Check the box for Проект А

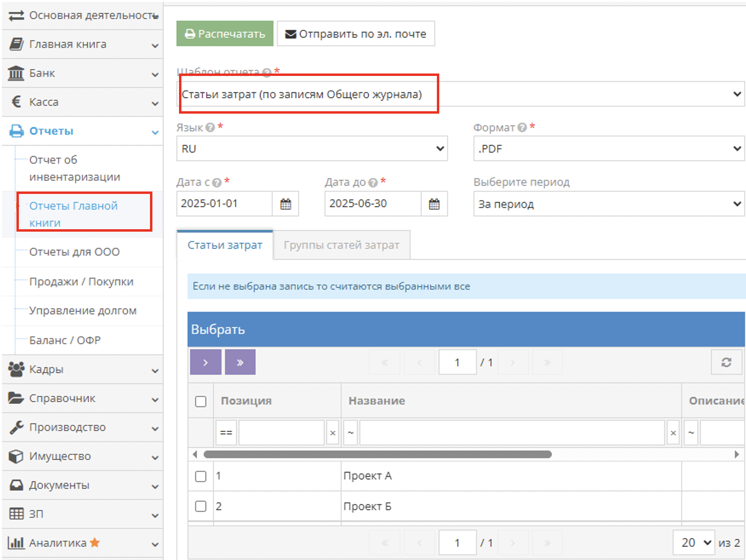click(x=201, y=476)
